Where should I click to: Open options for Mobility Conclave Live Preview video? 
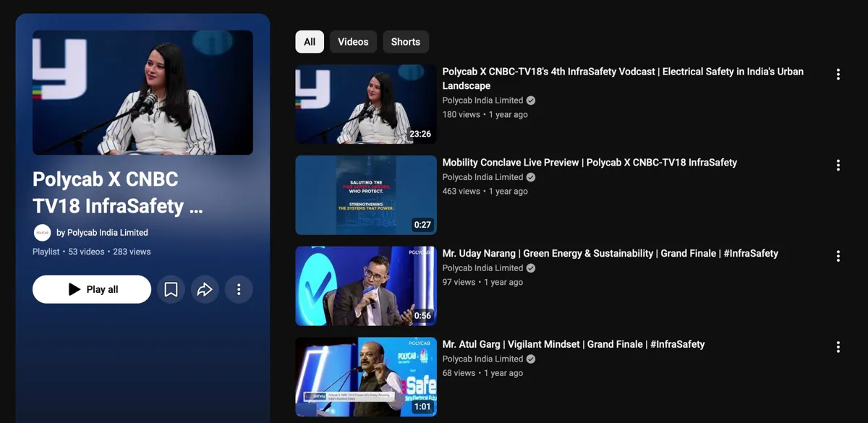pos(838,166)
